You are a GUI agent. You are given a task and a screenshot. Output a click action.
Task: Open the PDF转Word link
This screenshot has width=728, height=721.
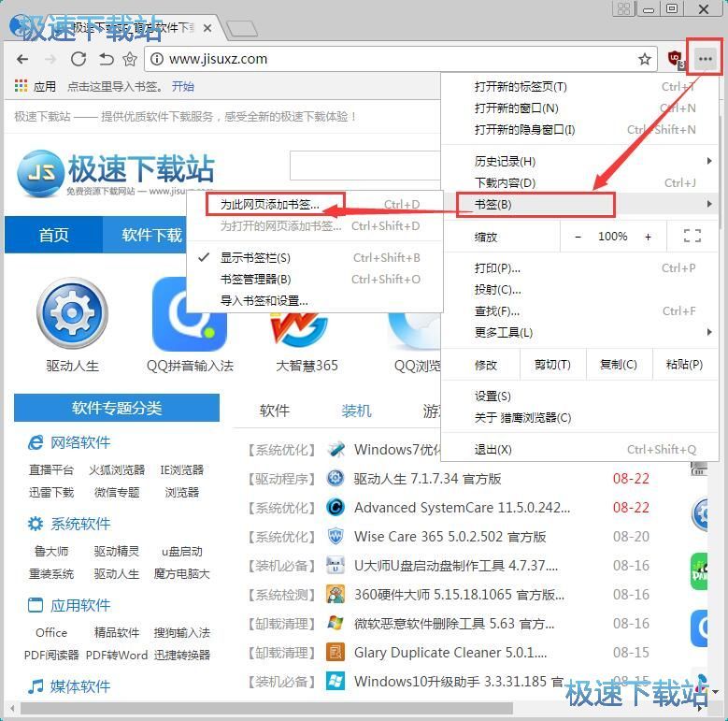coord(117,655)
